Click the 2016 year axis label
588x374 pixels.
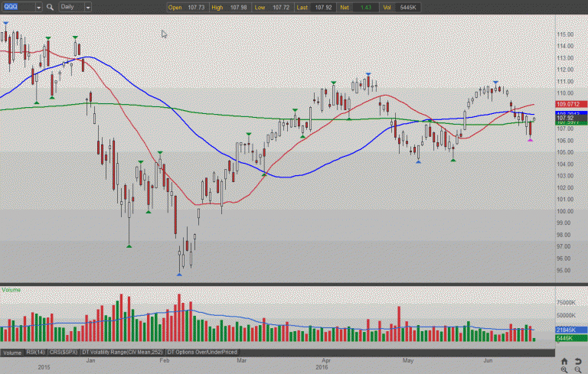pyautogui.click(x=322, y=367)
